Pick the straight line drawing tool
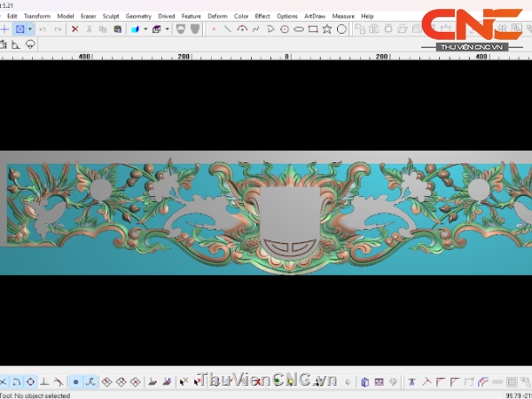This screenshot has width=532, height=399. pos(228,29)
